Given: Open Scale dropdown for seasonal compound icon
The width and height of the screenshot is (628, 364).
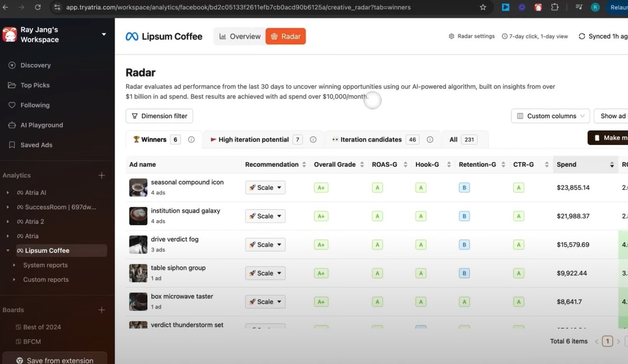Looking at the screenshot, I should [265, 188].
